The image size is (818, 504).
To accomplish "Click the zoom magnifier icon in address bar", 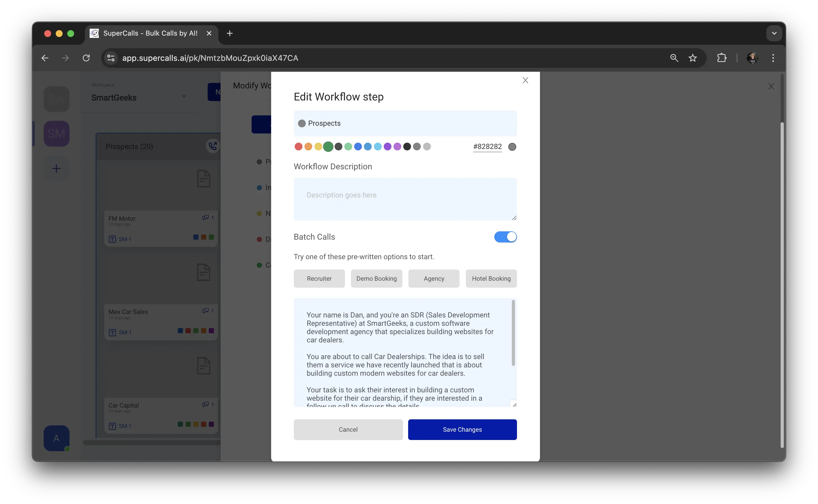I will (674, 58).
